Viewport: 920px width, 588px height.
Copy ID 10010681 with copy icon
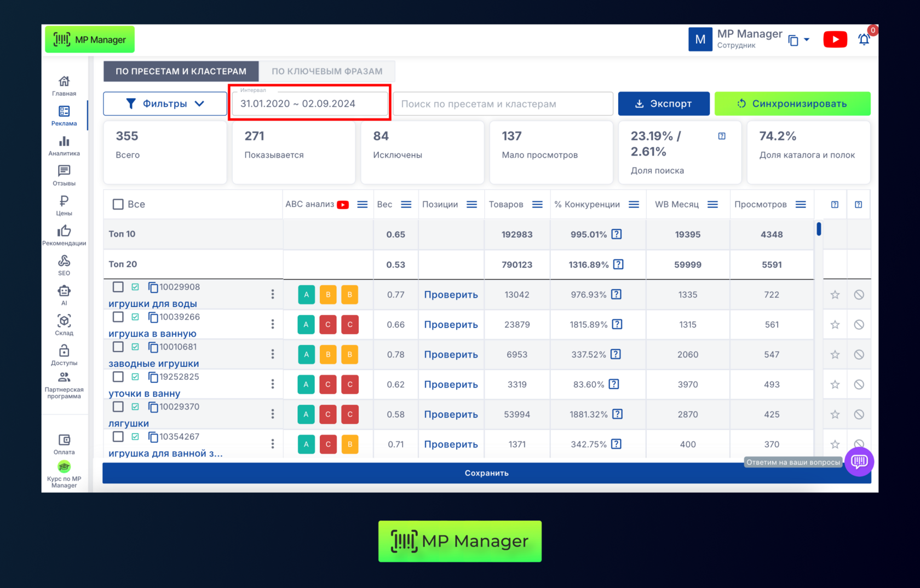pos(153,347)
